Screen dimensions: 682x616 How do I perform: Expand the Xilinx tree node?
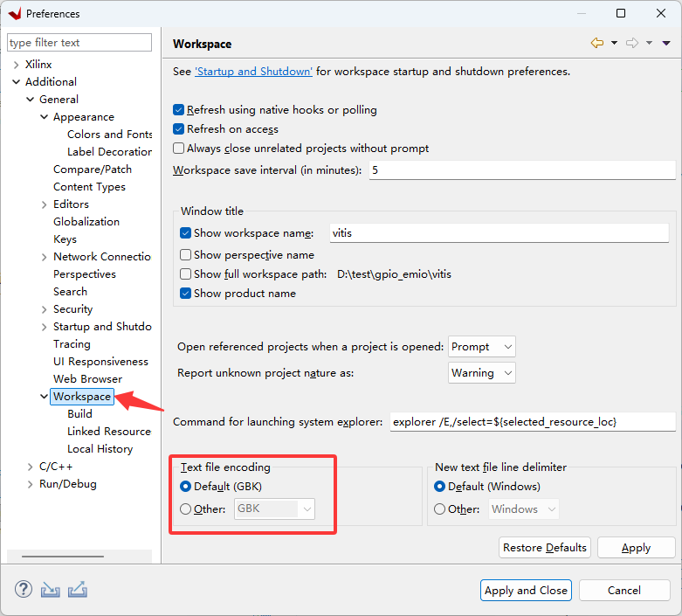[16, 65]
